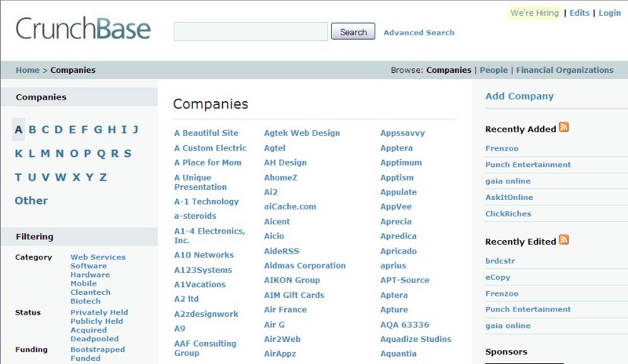Filter by Mobile category

tap(84, 283)
